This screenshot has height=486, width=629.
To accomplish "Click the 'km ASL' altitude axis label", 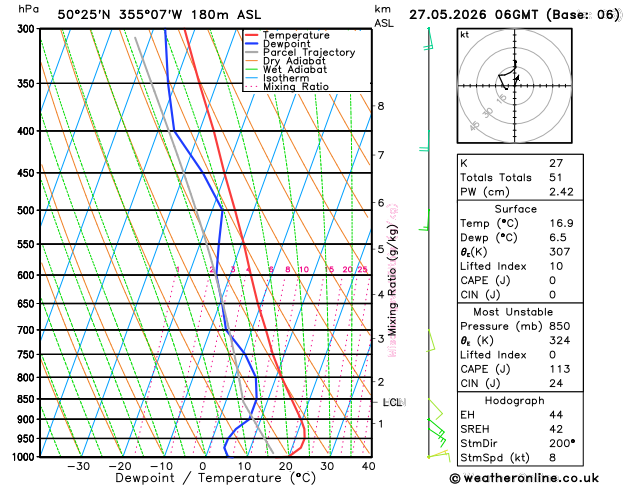I will pos(384,16).
